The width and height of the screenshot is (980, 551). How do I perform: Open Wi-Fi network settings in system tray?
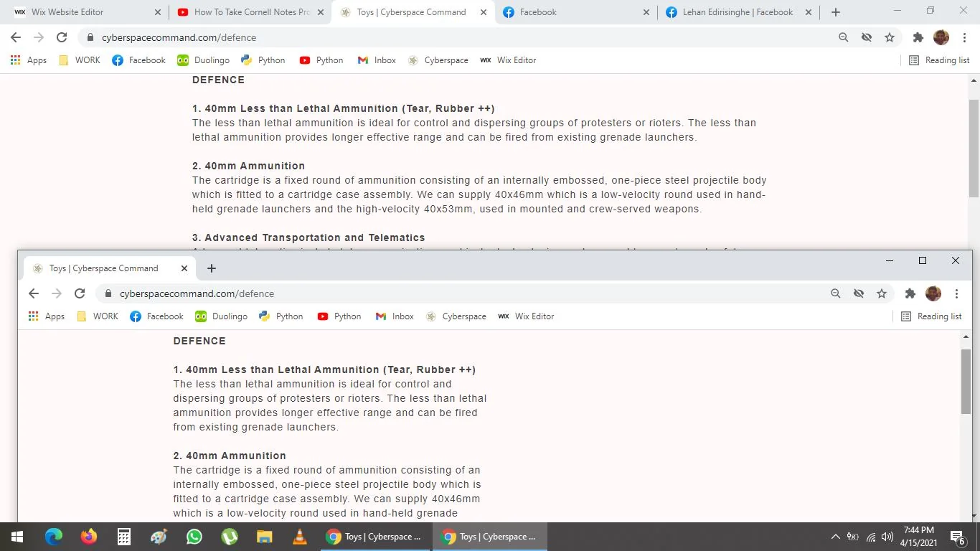870,537
